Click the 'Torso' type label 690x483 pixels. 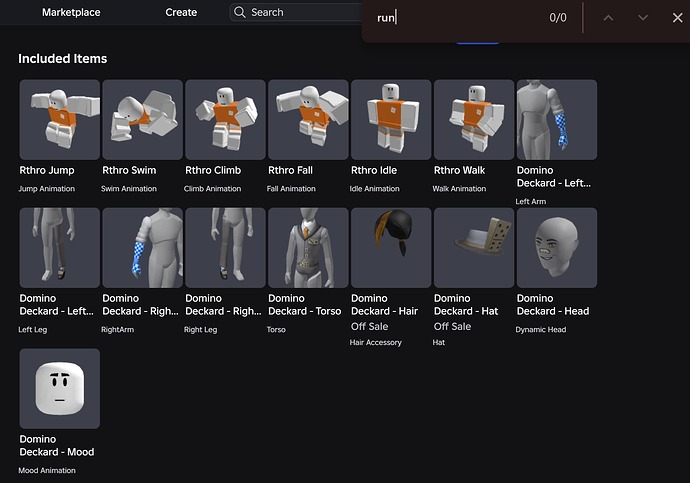(276, 329)
